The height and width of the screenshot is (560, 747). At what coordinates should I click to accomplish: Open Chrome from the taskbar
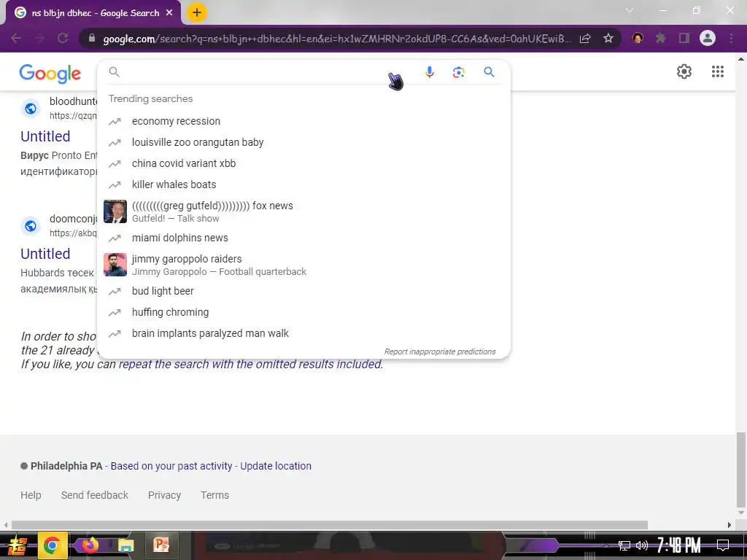coord(52,545)
